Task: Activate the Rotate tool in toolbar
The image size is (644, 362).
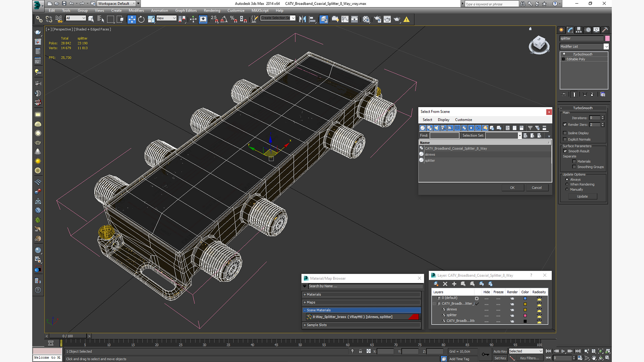Action: (142, 19)
